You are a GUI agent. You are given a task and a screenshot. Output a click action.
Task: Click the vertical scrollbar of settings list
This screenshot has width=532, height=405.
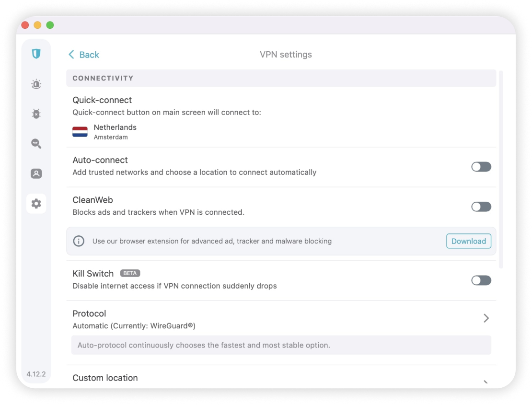(x=501, y=170)
